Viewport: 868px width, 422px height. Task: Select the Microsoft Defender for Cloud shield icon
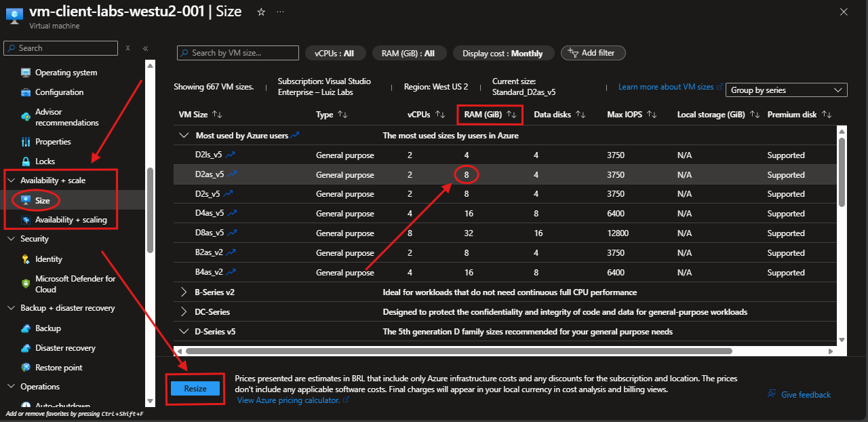[26, 284]
